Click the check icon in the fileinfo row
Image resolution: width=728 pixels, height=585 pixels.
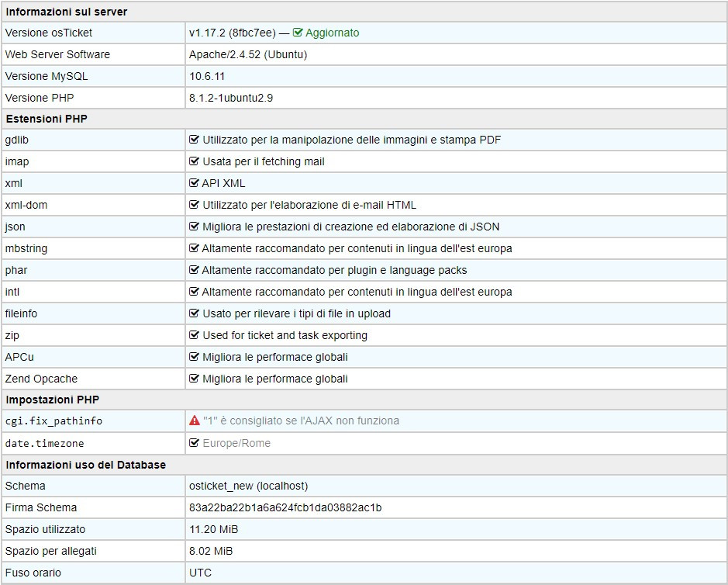click(x=195, y=313)
